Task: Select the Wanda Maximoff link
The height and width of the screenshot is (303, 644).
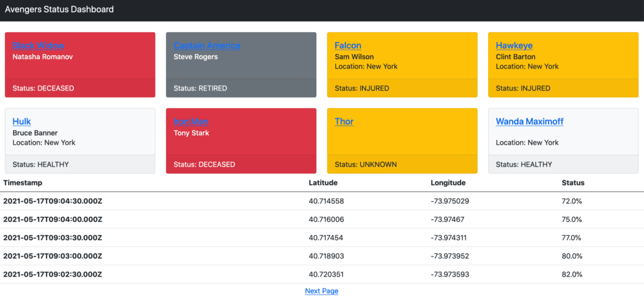Action: (x=530, y=121)
